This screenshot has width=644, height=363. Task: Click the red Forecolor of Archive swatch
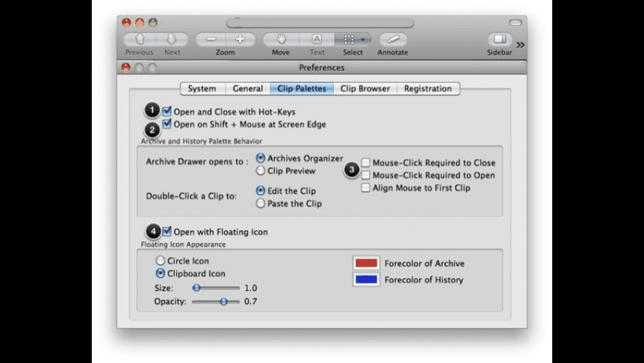(x=366, y=263)
